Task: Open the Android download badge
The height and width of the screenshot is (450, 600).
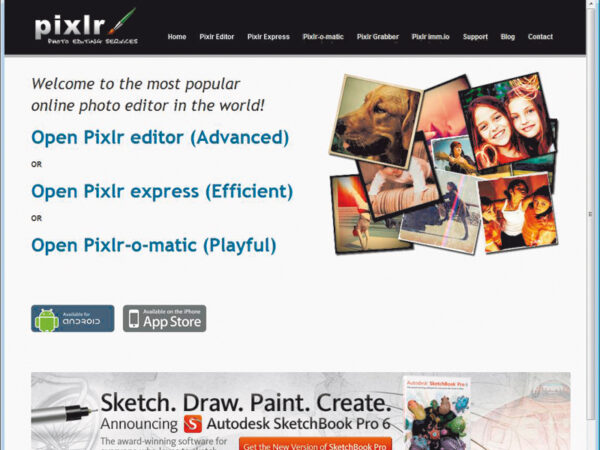Action: point(73,318)
